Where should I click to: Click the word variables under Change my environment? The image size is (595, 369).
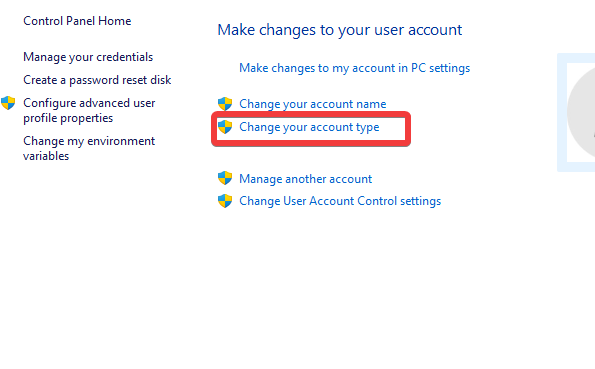point(46,156)
